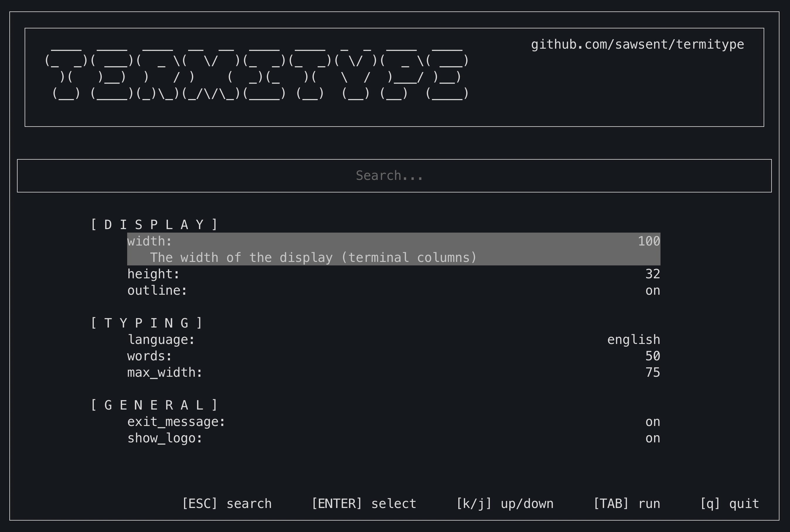Click the Search input field
Screen dimensions: 790x532
tap(394, 176)
